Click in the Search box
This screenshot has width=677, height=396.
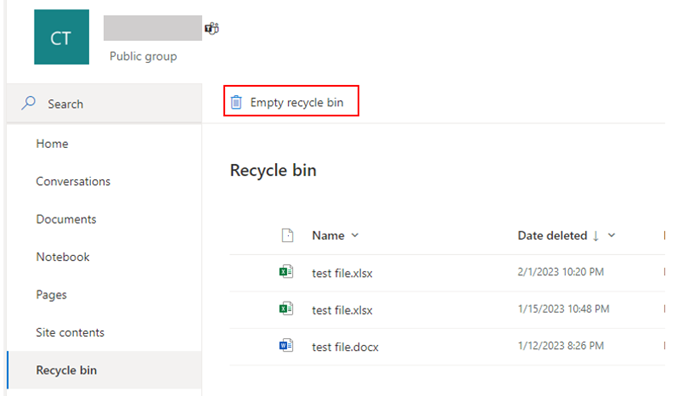point(104,103)
